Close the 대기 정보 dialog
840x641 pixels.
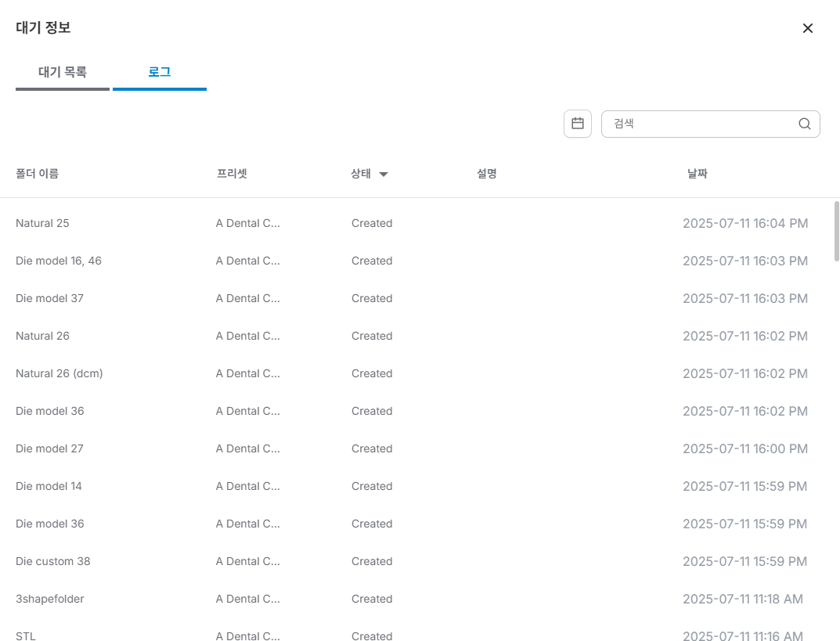click(x=808, y=28)
